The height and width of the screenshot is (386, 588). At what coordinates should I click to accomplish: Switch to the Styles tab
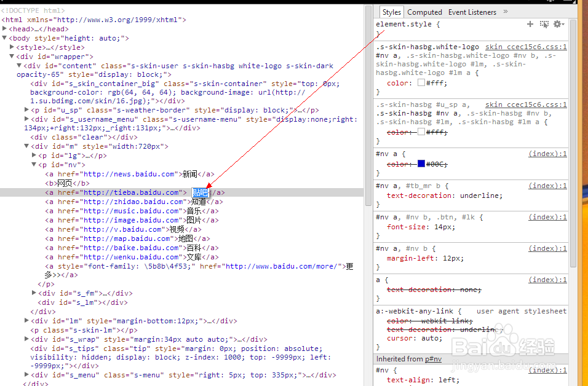(392, 12)
